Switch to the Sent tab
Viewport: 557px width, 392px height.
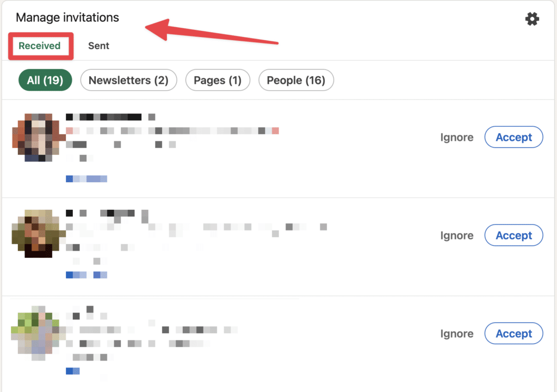[x=98, y=46]
